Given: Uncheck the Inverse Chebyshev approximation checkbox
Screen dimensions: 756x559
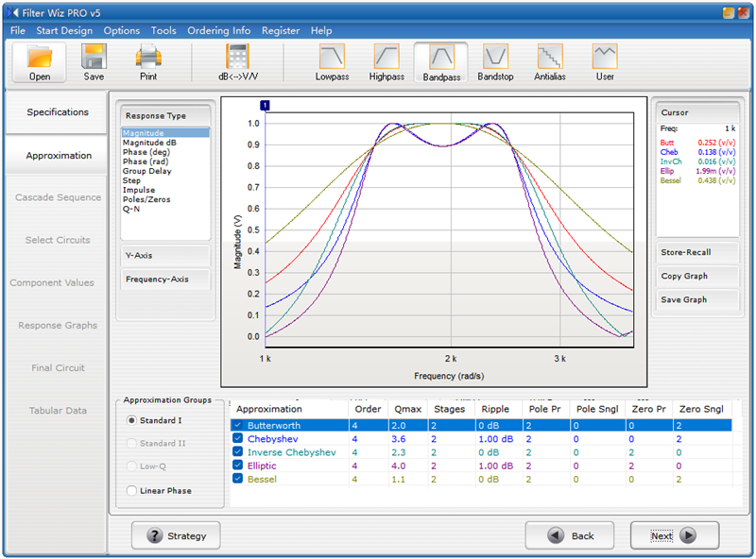Looking at the screenshot, I should click(237, 451).
